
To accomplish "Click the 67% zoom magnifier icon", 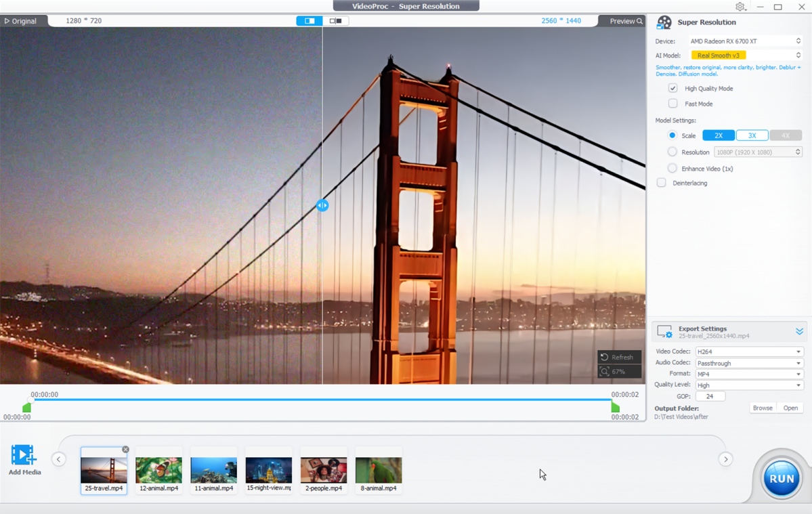I will click(x=605, y=372).
